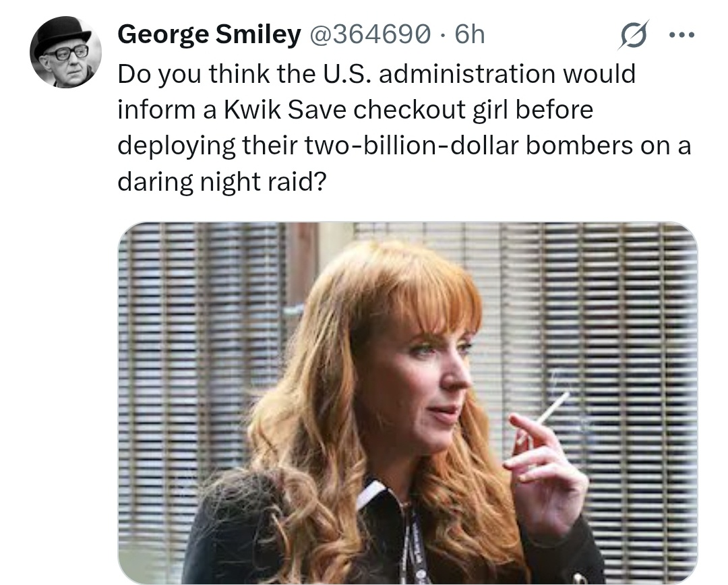This screenshot has width=728, height=585.
Task: Click 'daring night raid?' line of tweet
Action: (x=222, y=181)
